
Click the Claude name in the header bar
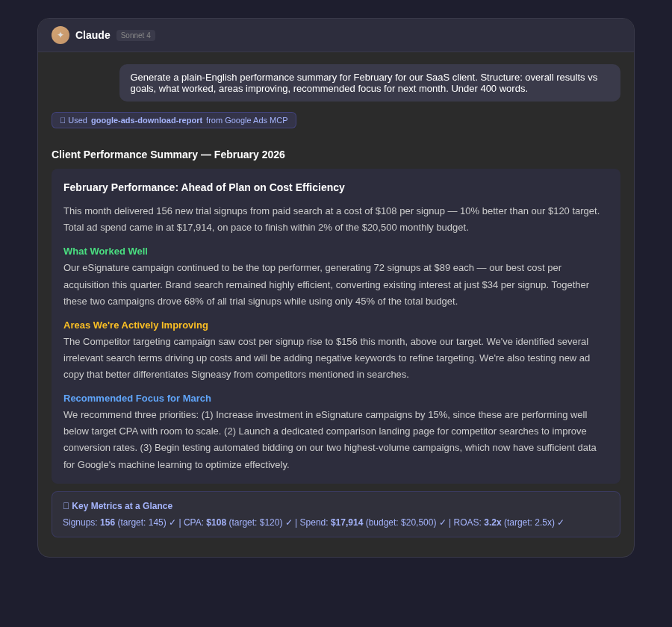click(x=93, y=35)
